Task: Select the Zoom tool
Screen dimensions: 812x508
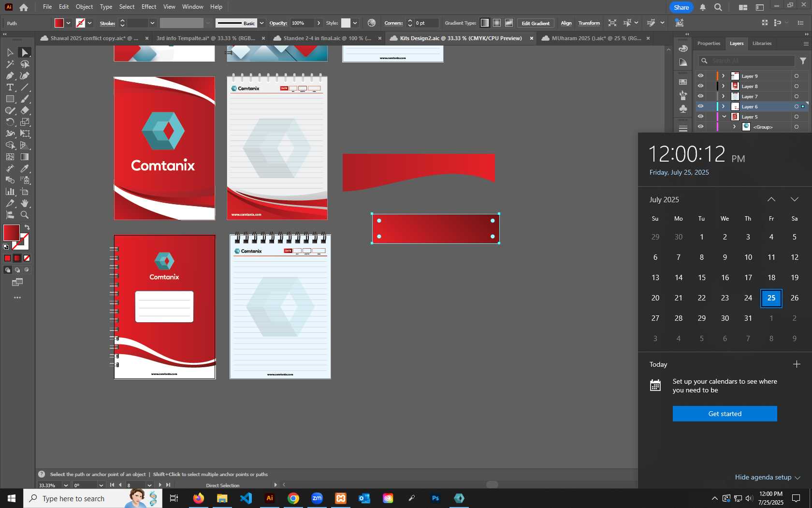Action: (25, 215)
